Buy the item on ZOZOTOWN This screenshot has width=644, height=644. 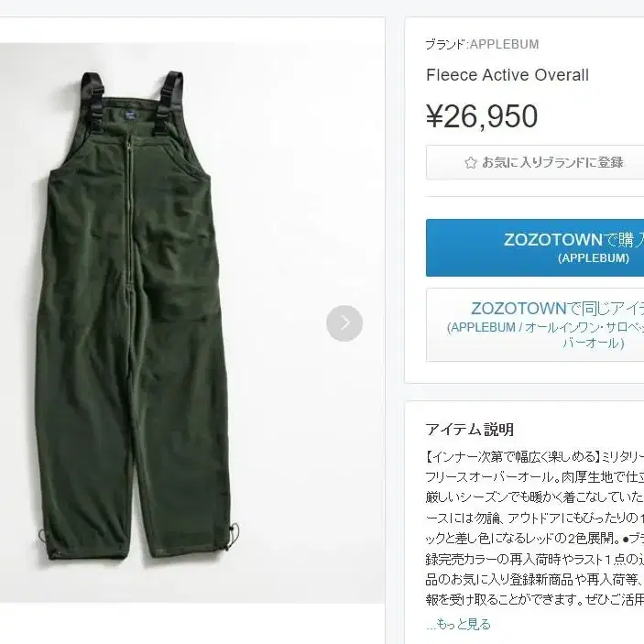[x=535, y=247]
